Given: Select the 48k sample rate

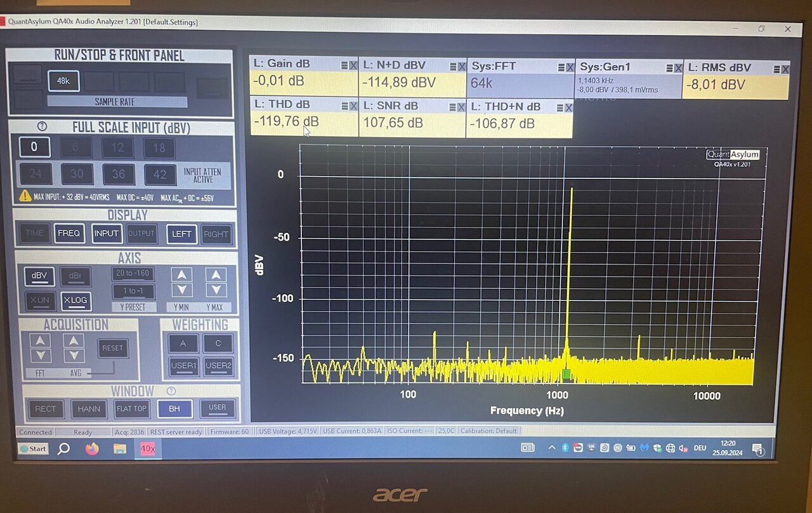Looking at the screenshot, I should click(63, 81).
